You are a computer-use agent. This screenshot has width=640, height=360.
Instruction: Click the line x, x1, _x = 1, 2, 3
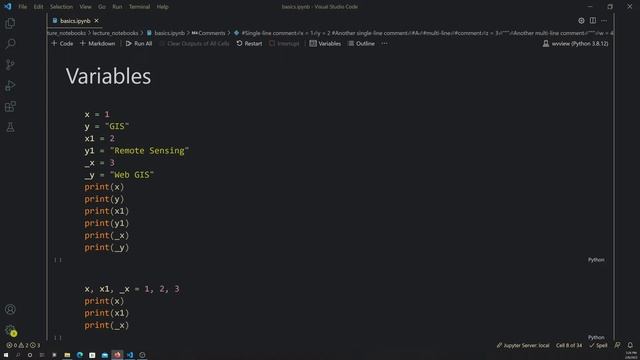click(132, 289)
